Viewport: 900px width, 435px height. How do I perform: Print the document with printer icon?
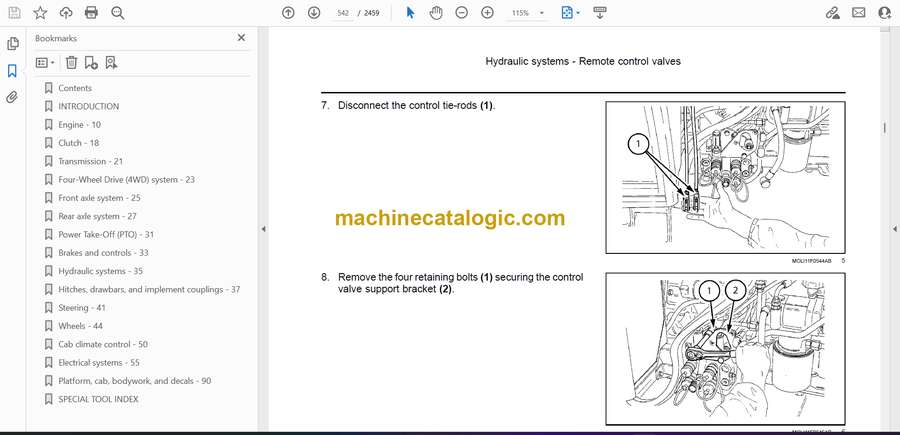point(91,13)
